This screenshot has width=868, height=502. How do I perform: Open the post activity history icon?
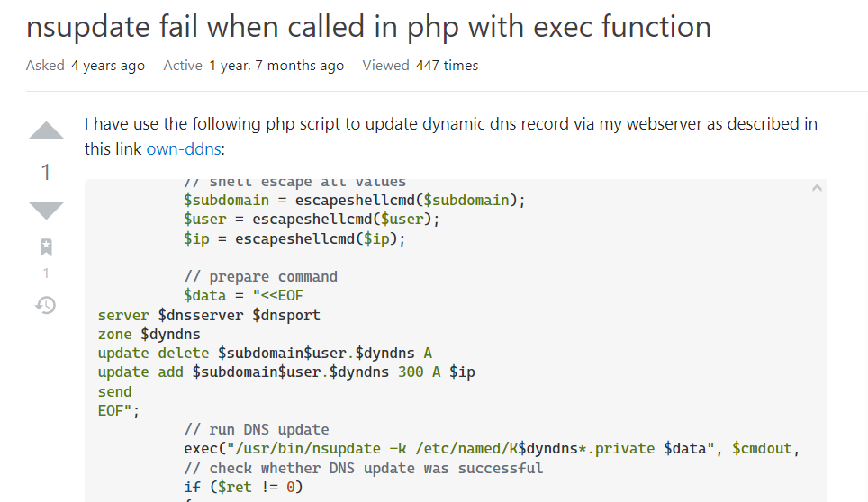(46, 305)
